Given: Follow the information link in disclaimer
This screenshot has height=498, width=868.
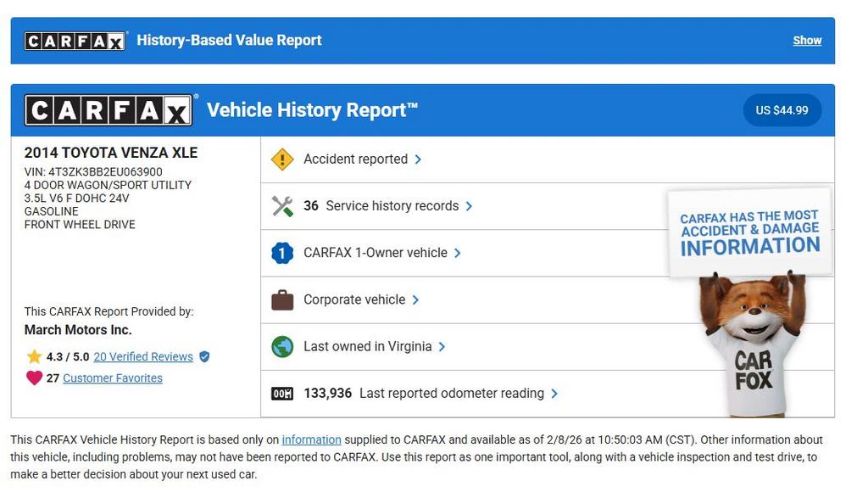Looking at the screenshot, I should tap(311, 439).
